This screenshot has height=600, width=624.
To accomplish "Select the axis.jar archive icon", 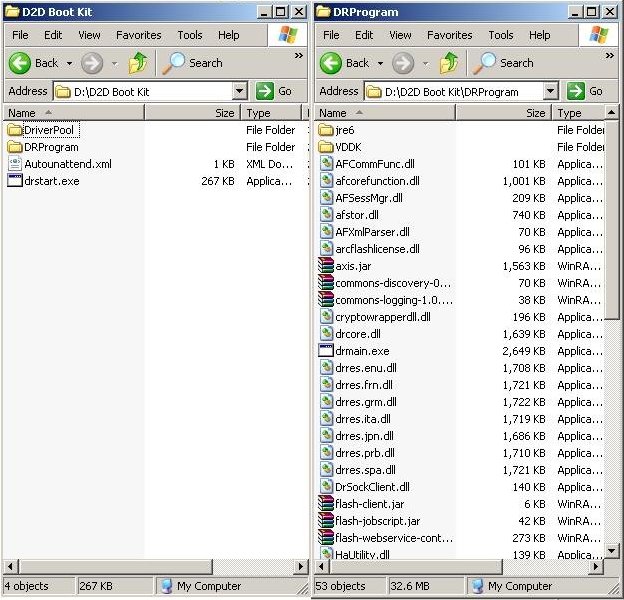I will (x=326, y=266).
